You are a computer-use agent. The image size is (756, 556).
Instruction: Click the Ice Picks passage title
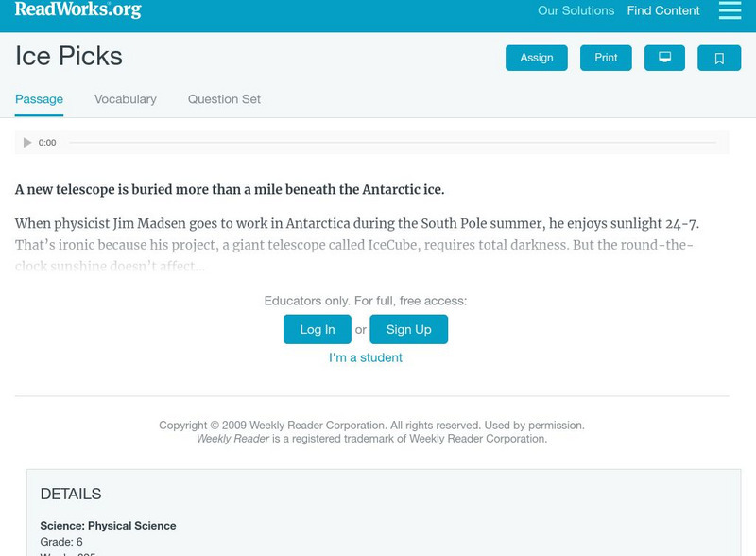[69, 57]
